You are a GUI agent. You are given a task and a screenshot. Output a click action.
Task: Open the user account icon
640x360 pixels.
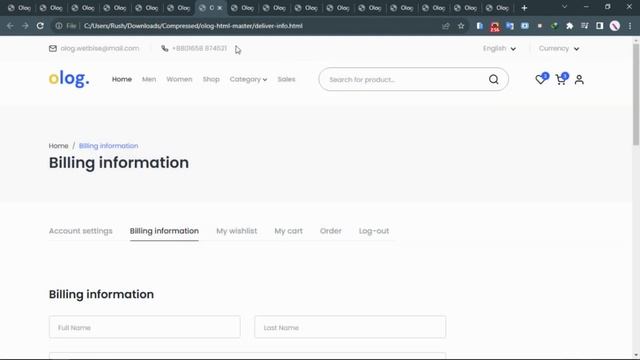579,80
